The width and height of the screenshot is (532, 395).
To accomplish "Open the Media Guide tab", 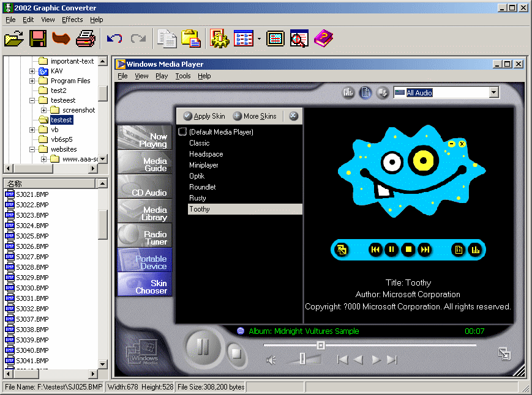I will (145, 162).
